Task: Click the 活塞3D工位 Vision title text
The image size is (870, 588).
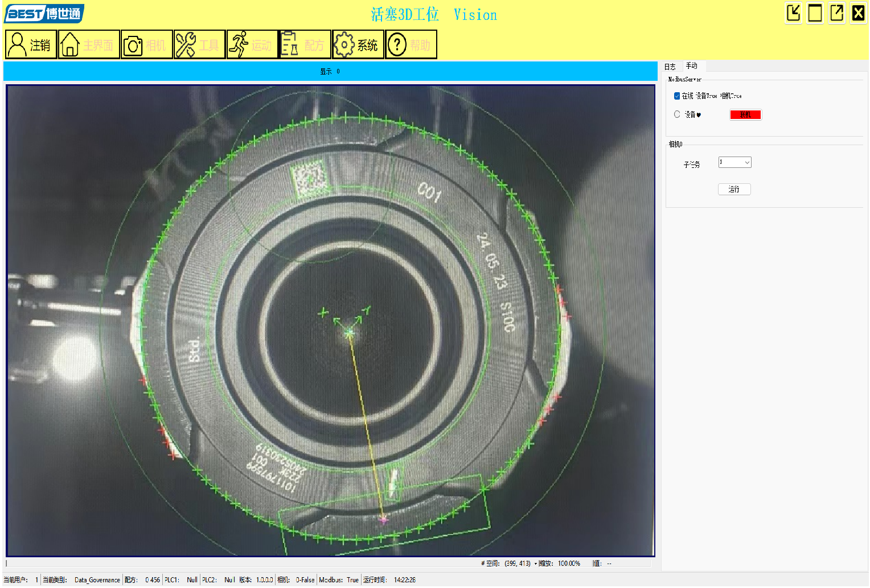Action: (x=434, y=15)
